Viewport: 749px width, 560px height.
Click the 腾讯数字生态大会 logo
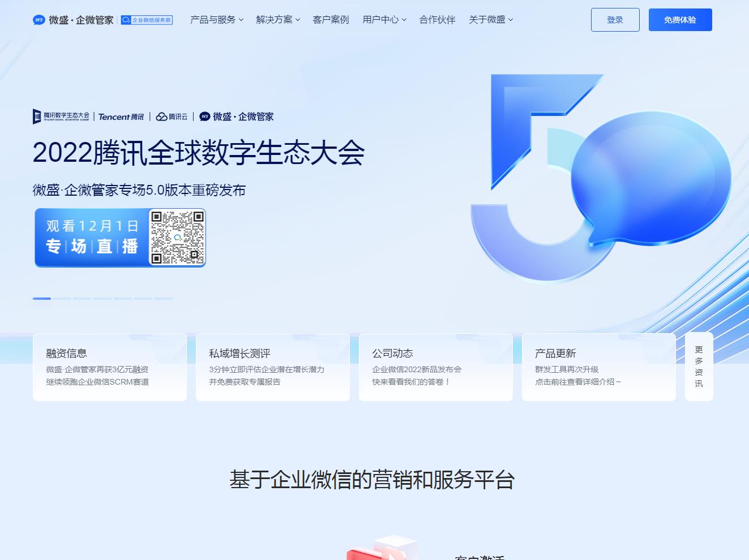[61, 117]
